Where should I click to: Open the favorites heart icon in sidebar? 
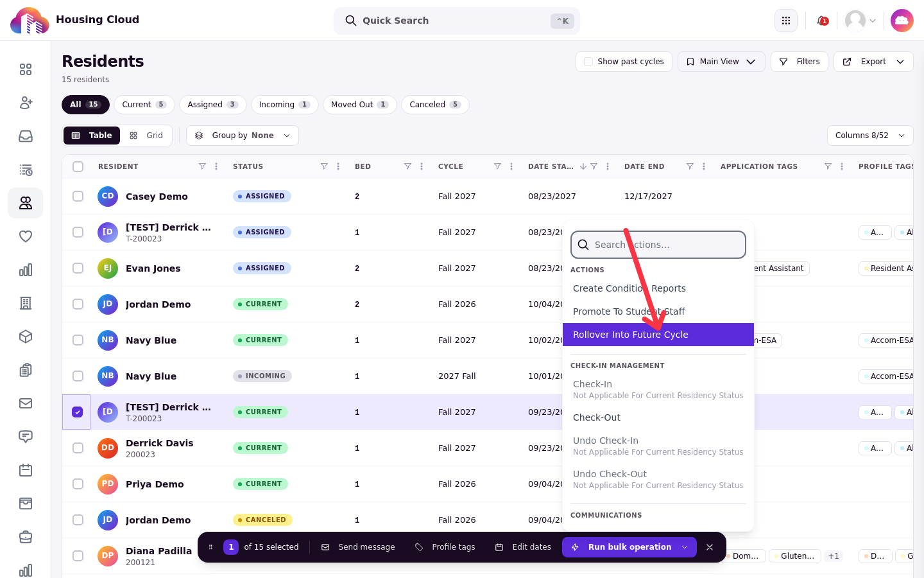click(26, 236)
